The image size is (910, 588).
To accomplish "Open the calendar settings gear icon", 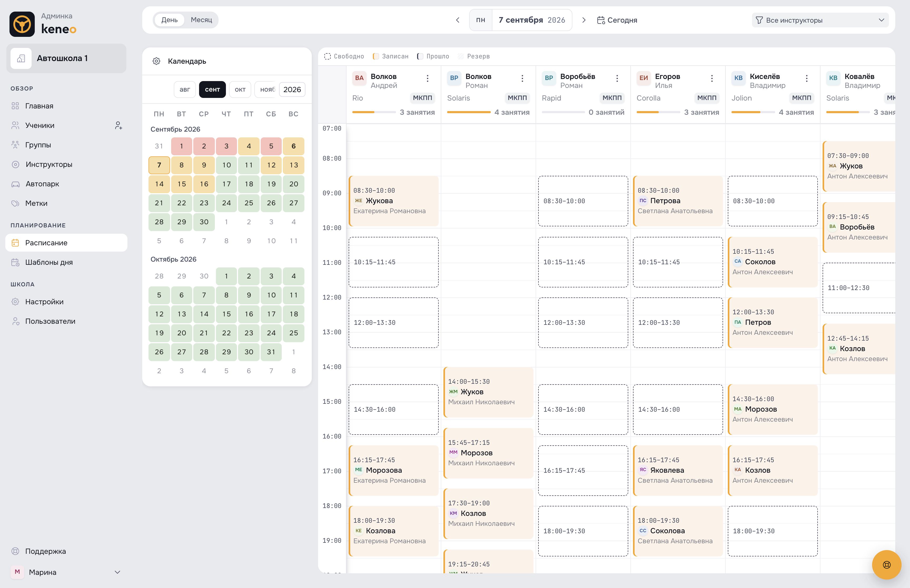I will 156,61.
